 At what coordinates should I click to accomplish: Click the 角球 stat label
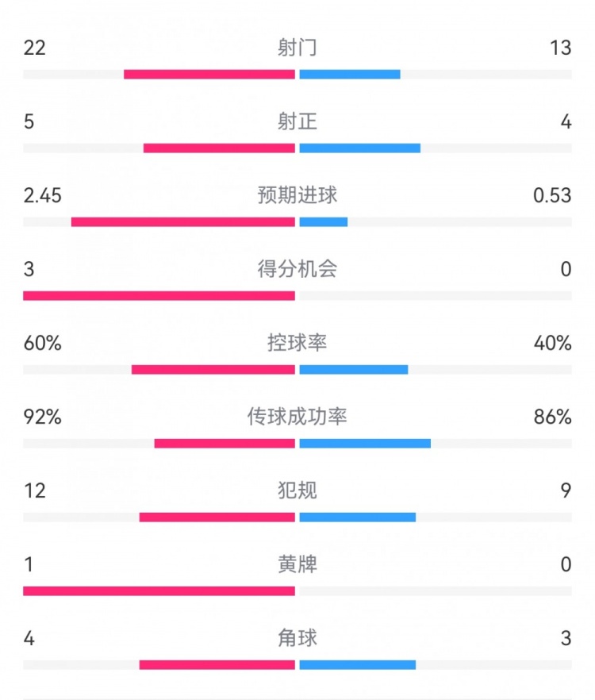[x=297, y=638]
